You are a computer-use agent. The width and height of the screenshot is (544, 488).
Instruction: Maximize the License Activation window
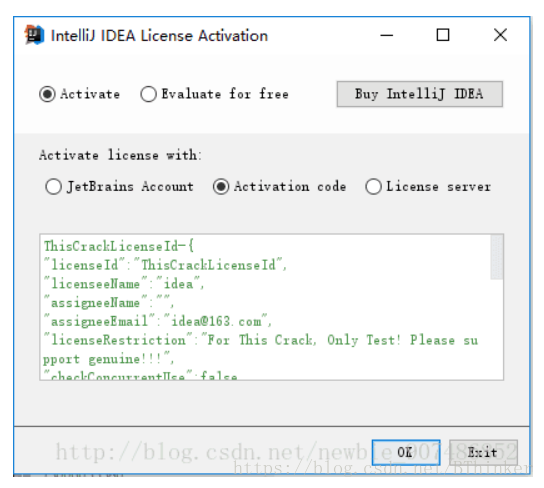pyautogui.click(x=443, y=35)
